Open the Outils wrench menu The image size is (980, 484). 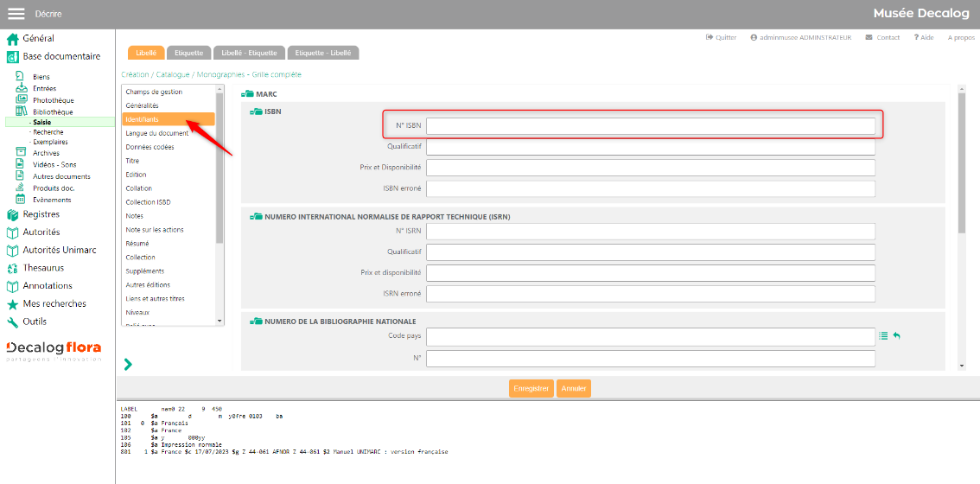pyautogui.click(x=34, y=322)
